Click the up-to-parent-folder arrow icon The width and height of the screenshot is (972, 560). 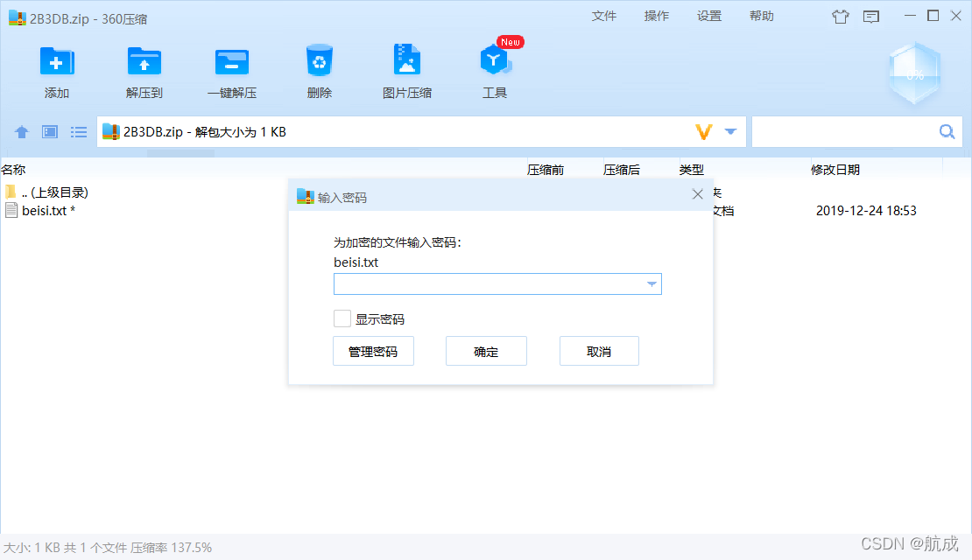coord(21,131)
